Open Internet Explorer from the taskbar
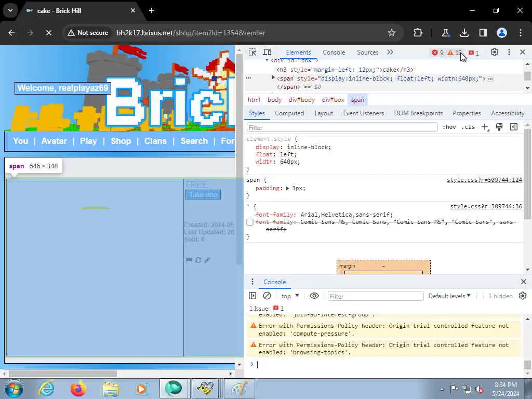The width and height of the screenshot is (532, 399). coord(46,389)
